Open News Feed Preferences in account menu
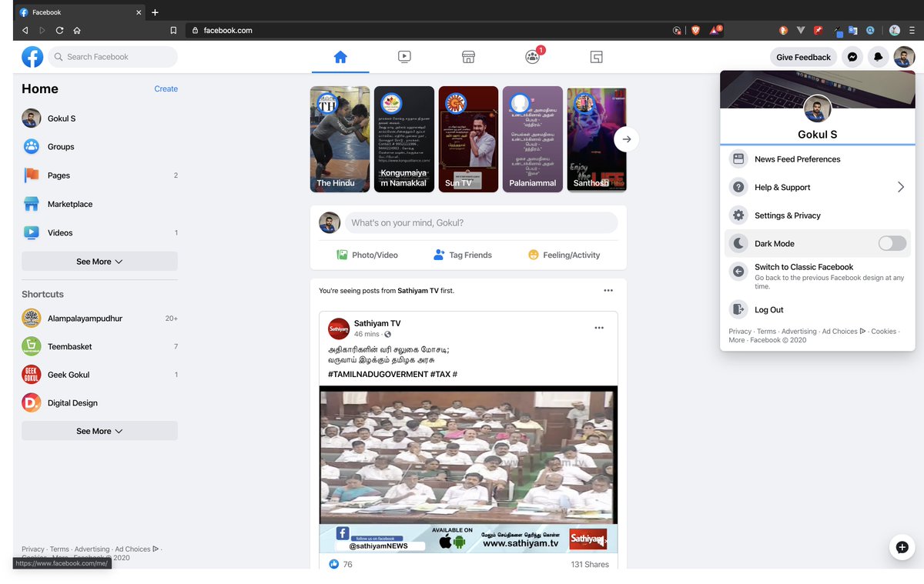Viewport: 924px width, 584px height. (796, 159)
